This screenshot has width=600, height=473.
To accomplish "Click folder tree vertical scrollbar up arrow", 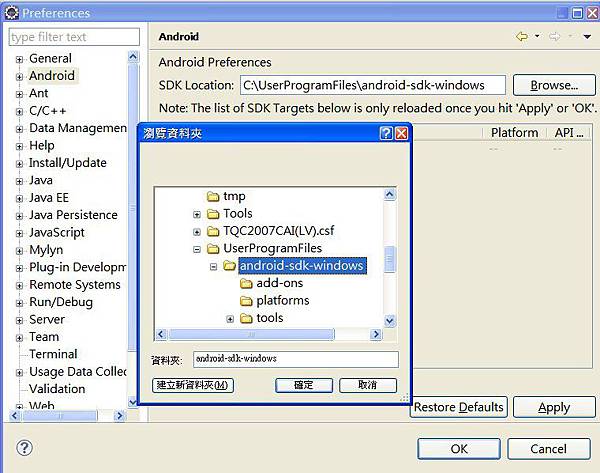I will point(390,194).
